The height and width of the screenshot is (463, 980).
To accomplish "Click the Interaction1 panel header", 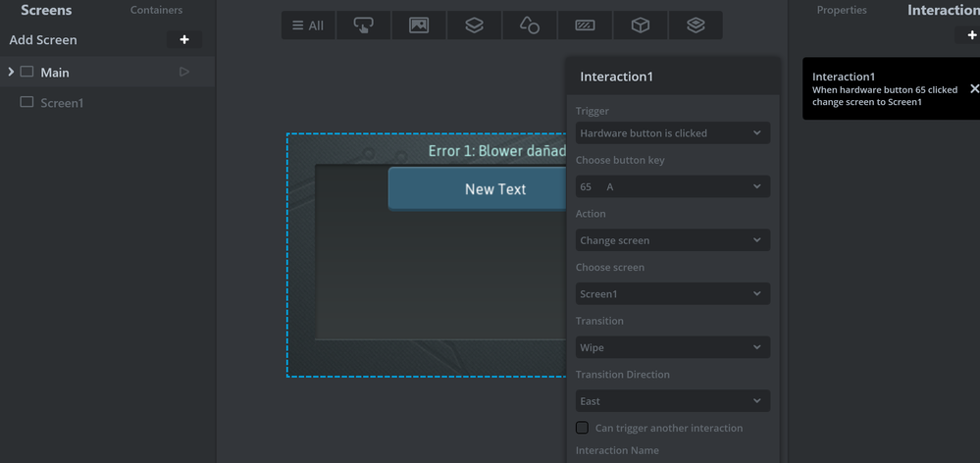I will click(x=673, y=77).
